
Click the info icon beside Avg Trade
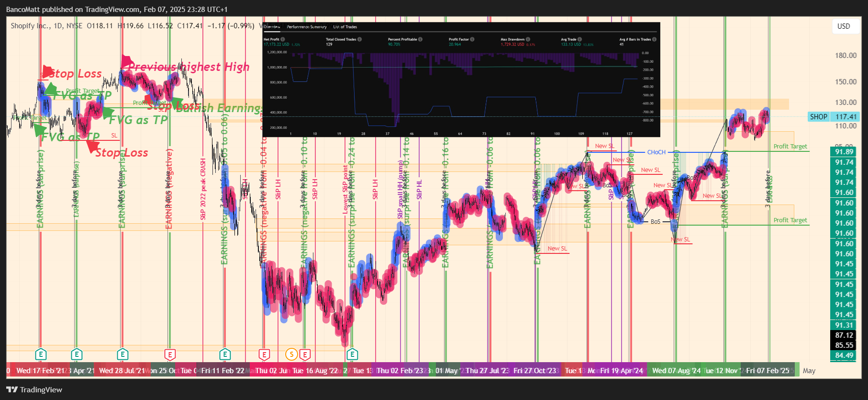point(579,39)
